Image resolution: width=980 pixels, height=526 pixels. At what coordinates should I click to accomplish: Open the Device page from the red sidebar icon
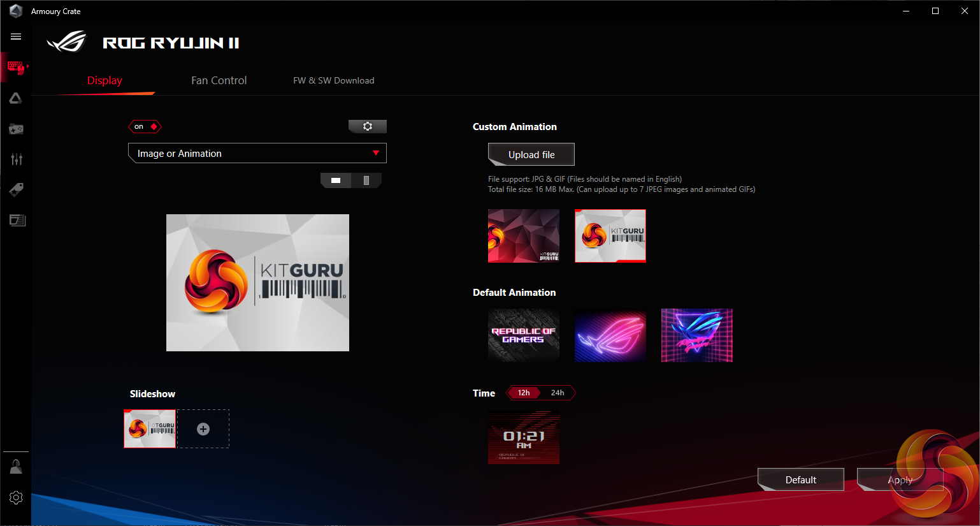16,67
